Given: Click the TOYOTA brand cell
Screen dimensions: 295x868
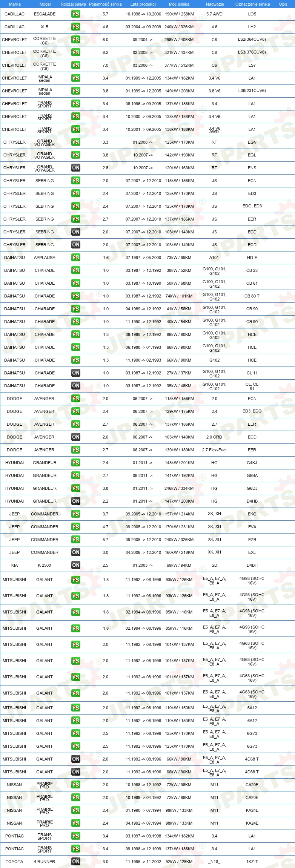Looking at the screenshot, I should [x=14, y=862].
